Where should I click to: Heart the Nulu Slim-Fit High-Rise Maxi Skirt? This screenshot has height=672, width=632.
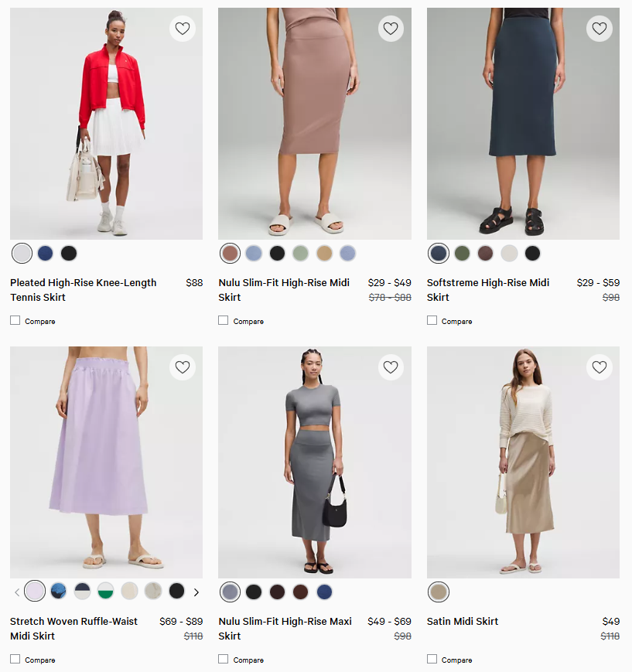(391, 367)
